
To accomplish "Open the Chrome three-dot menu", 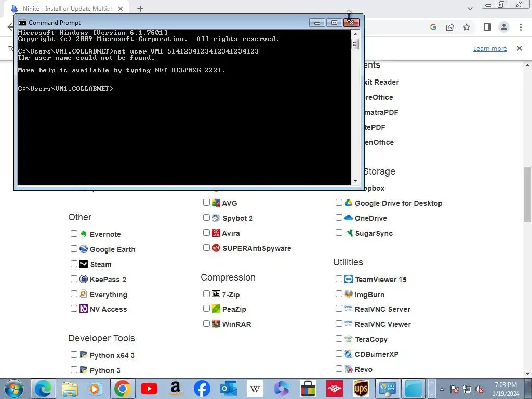I will [x=521, y=27].
